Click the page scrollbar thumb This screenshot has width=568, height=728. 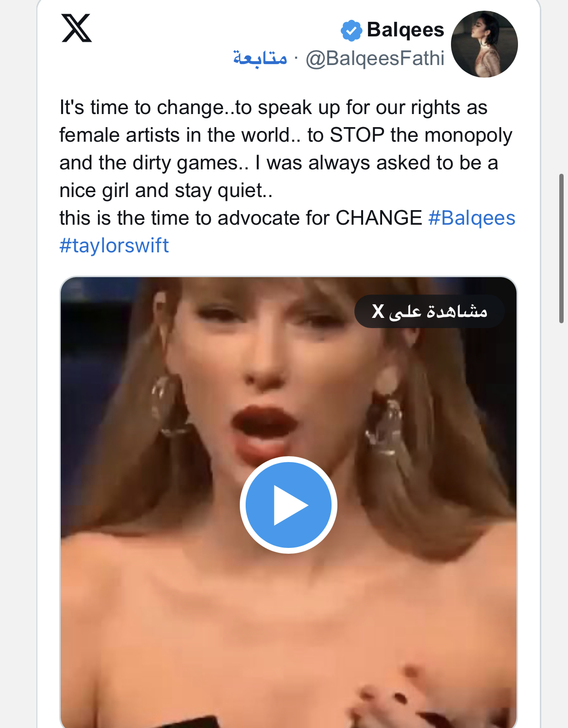[x=561, y=248]
